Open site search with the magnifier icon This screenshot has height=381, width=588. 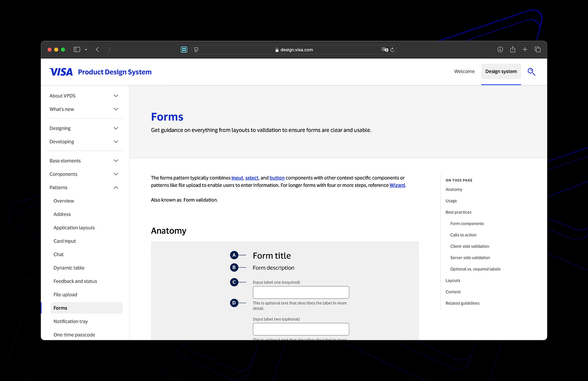pyautogui.click(x=531, y=72)
